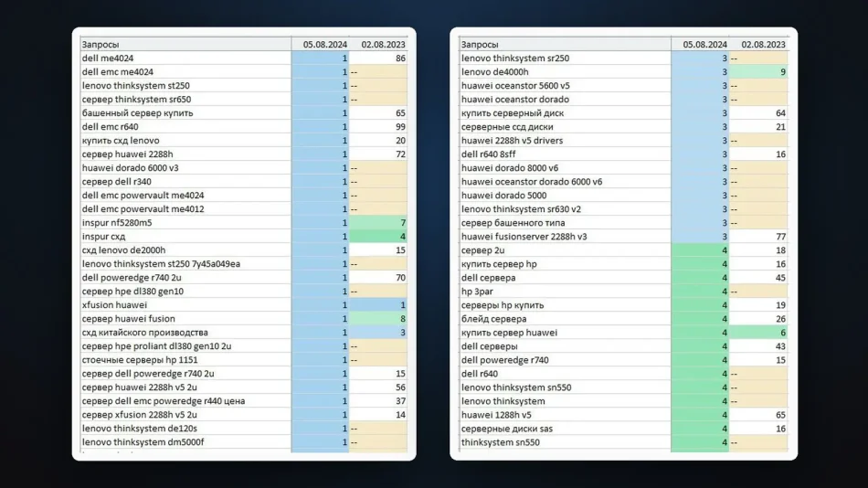
Task: Select 'lenovo thinksystem sn550' query cell
Action: coord(566,387)
